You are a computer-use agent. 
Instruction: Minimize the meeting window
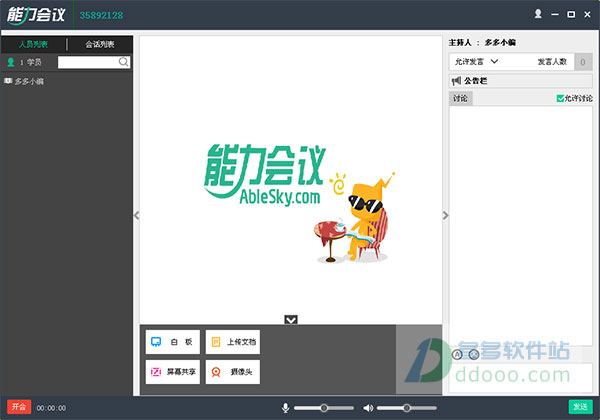coord(555,15)
